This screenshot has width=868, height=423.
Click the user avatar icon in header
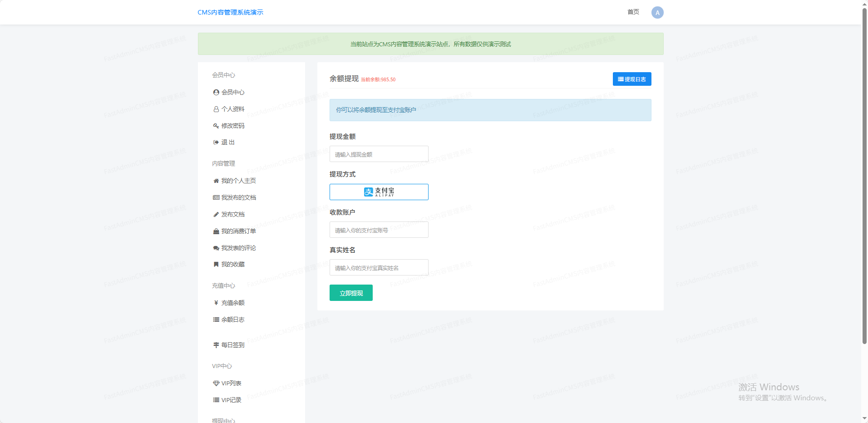(x=657, y=13)
